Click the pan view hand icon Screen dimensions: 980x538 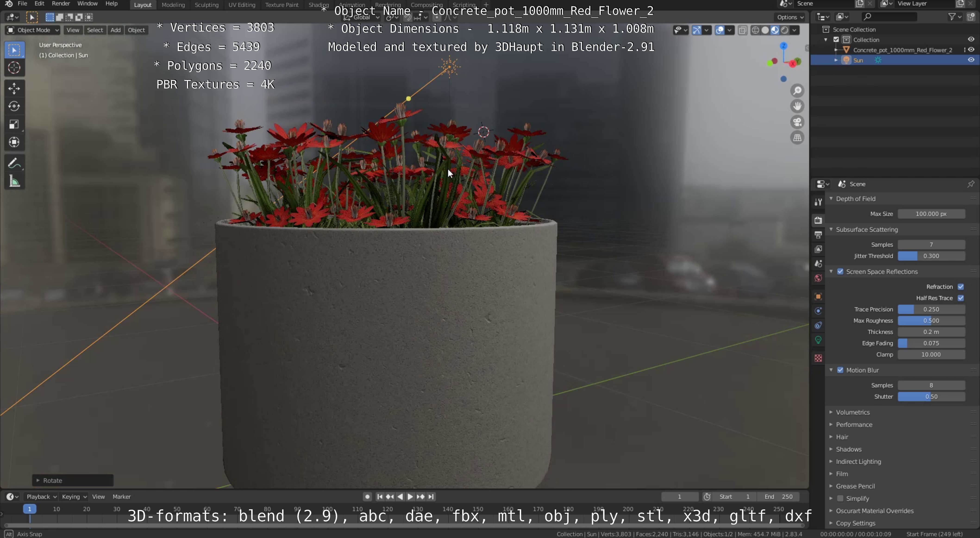(797, 106)
